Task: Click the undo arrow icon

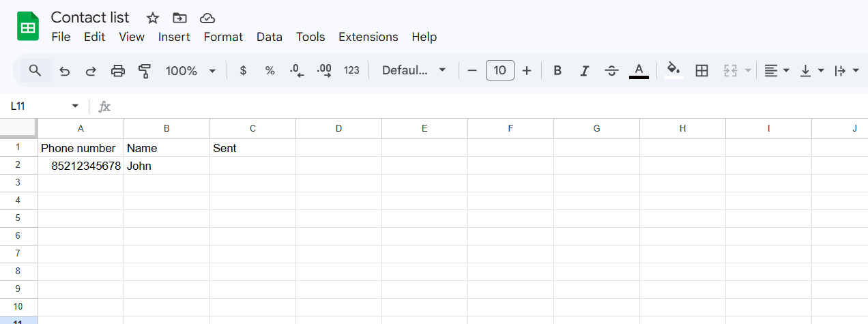Action: coord(65,71)
